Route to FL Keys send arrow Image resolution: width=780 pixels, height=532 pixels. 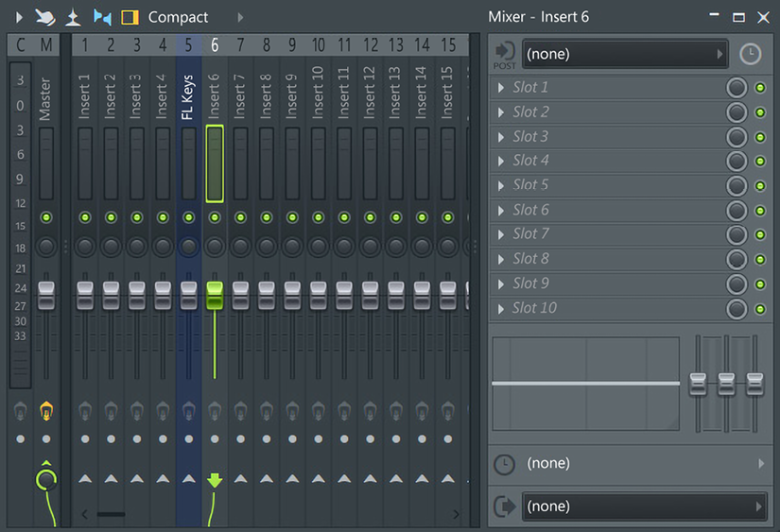pos(188,479)
